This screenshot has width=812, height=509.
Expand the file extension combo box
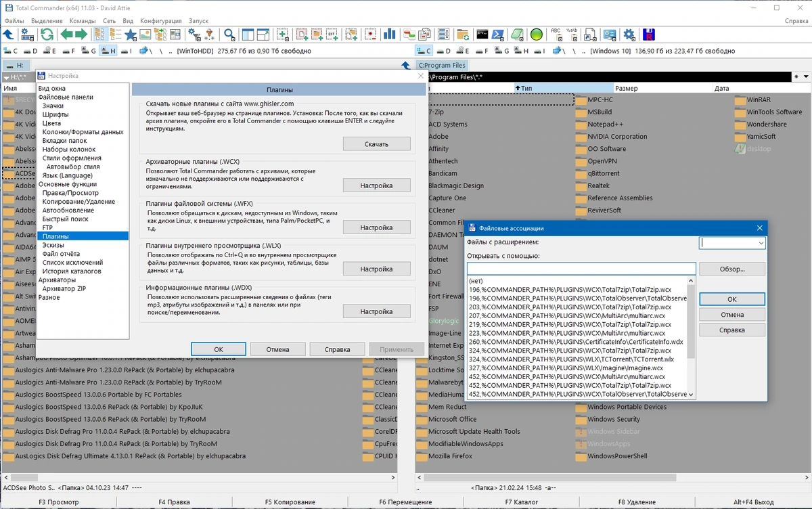tap(761, 243)
